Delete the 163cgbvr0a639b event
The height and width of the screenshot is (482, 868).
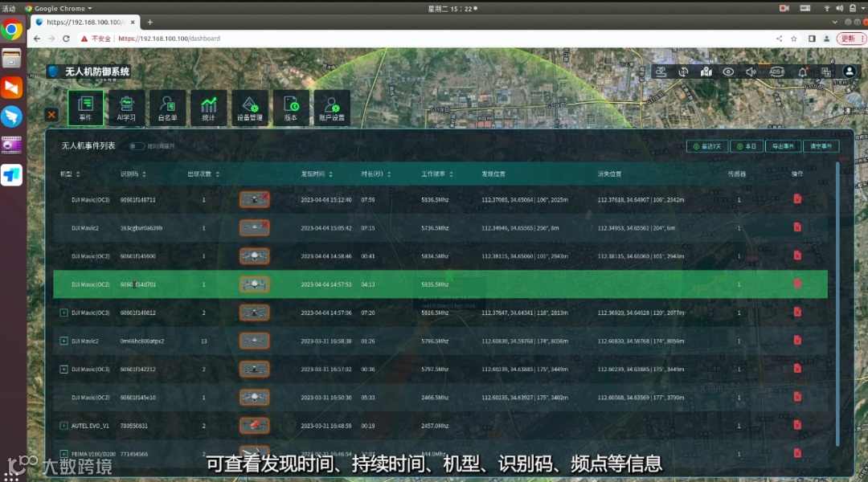click(x=797, y=227)
